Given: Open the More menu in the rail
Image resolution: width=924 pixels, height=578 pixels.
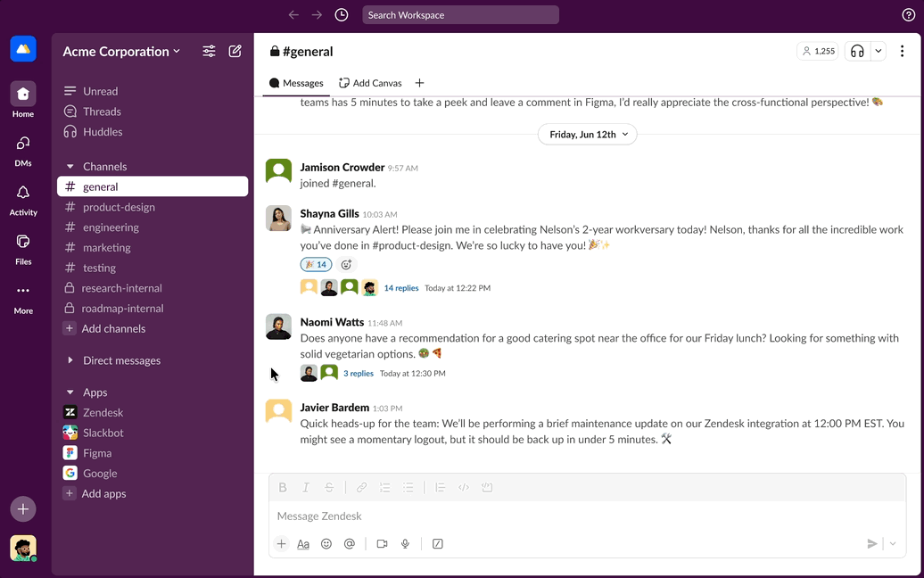Looking at the screenshot, I should pos(23,299).
